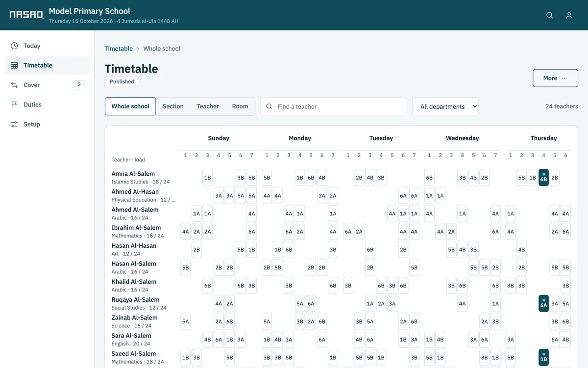588x368 pixels.
Task: Open the All departments dropdown
Action: pyautogui.click(x=445, y=106)
